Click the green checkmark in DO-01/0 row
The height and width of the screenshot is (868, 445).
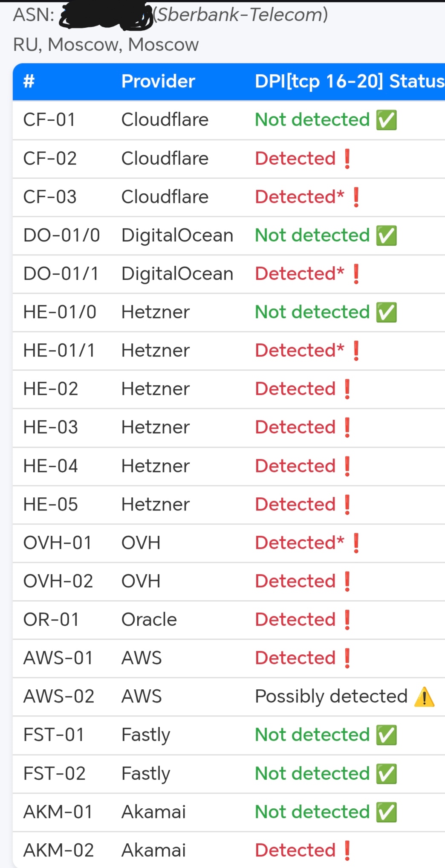[x=386, y=235]
